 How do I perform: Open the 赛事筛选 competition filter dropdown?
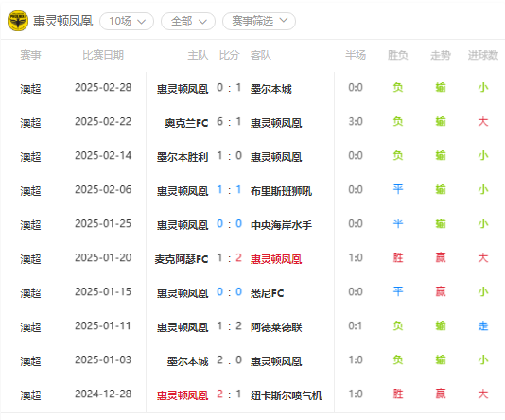point(259,21)
